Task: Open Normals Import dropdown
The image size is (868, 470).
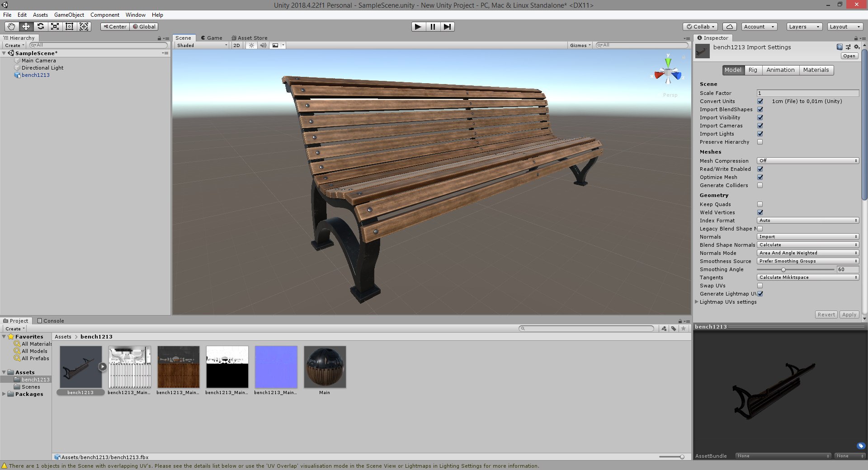Action: [808, 237]
